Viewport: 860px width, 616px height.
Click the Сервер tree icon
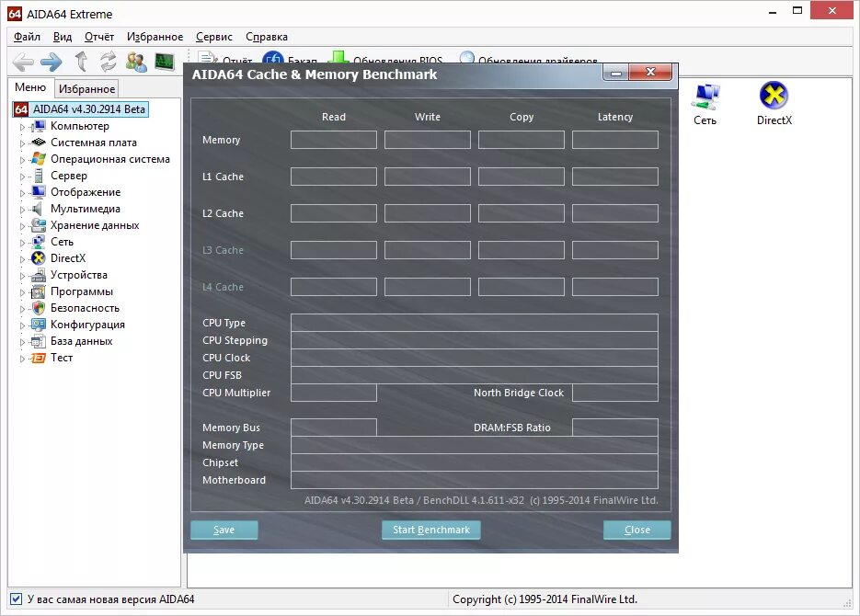39,176
